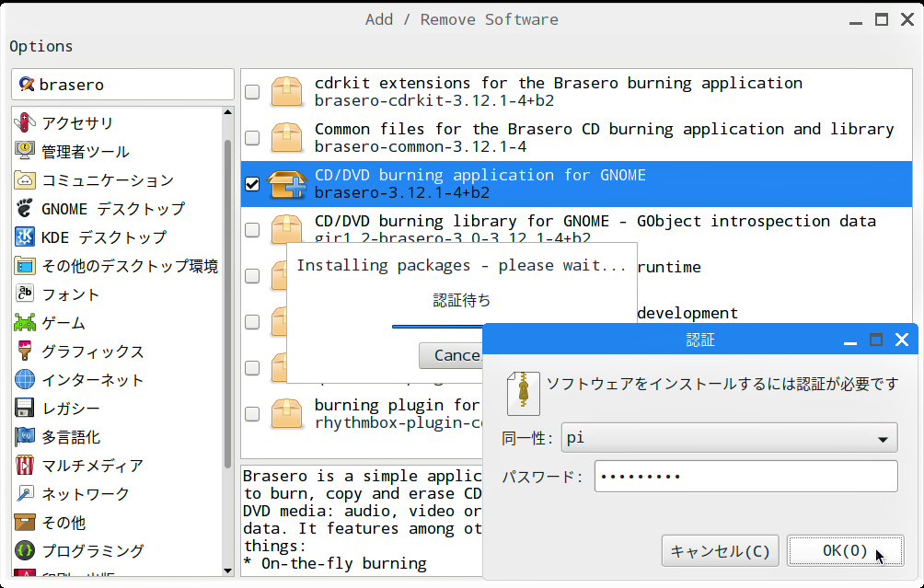Click the zipper package icon in 認証 dialog

click(524, 393)
